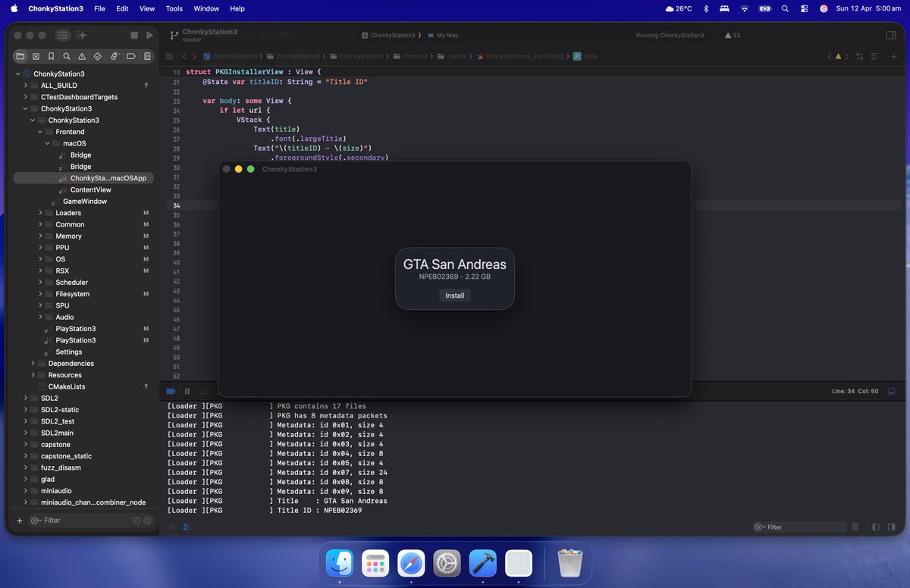Add a new file with plus button
The image size is (910, 588).
pos(20,521)
